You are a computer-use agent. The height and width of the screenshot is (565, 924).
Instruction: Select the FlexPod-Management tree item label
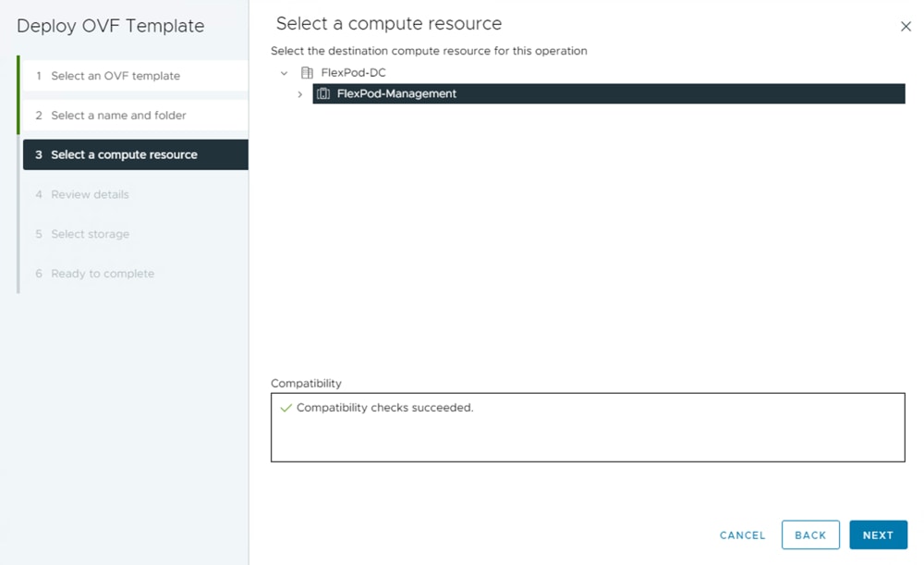click(396, 93)
